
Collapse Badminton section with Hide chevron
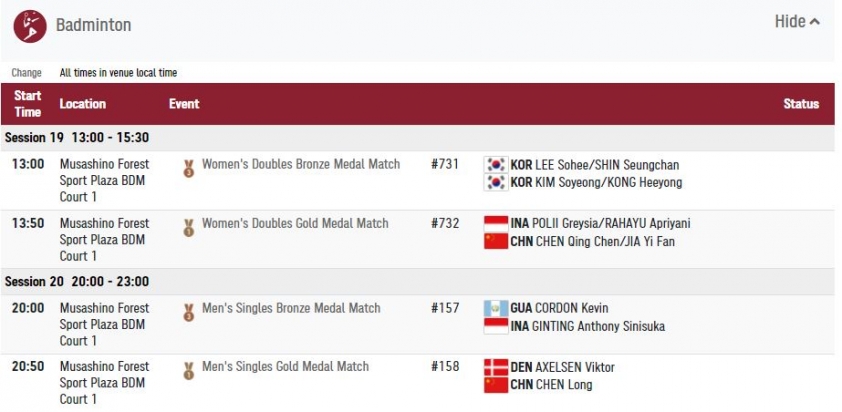point(797,21)
